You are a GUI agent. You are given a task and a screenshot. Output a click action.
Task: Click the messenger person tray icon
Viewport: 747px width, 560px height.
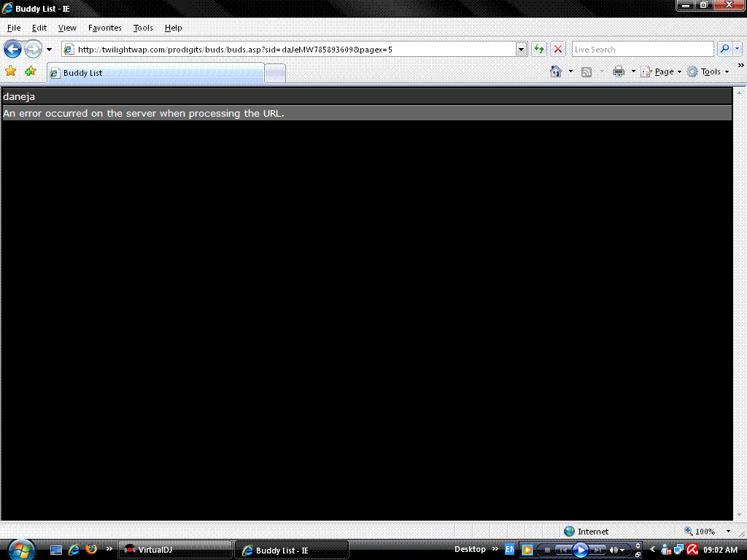point(666,550)
